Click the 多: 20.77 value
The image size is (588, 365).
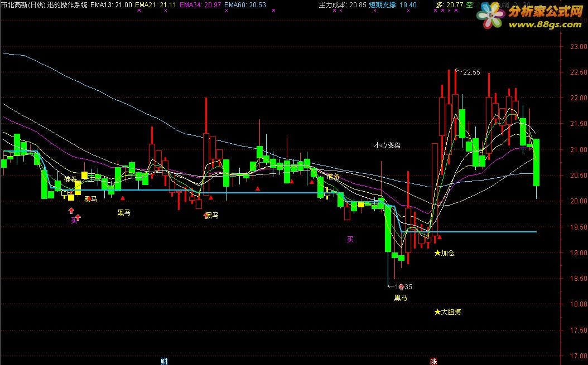450,5
